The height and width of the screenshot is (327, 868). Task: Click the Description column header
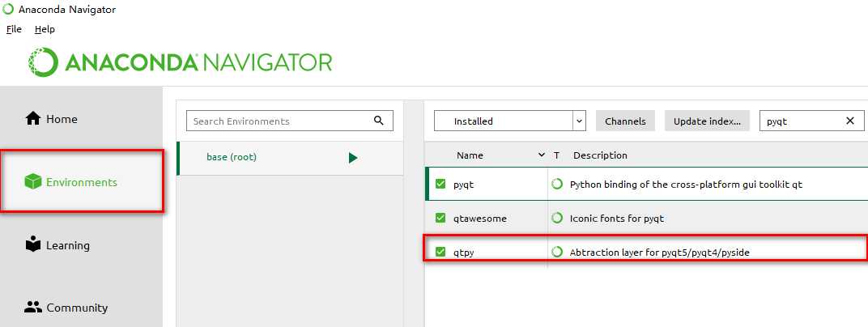click(600, 155)
